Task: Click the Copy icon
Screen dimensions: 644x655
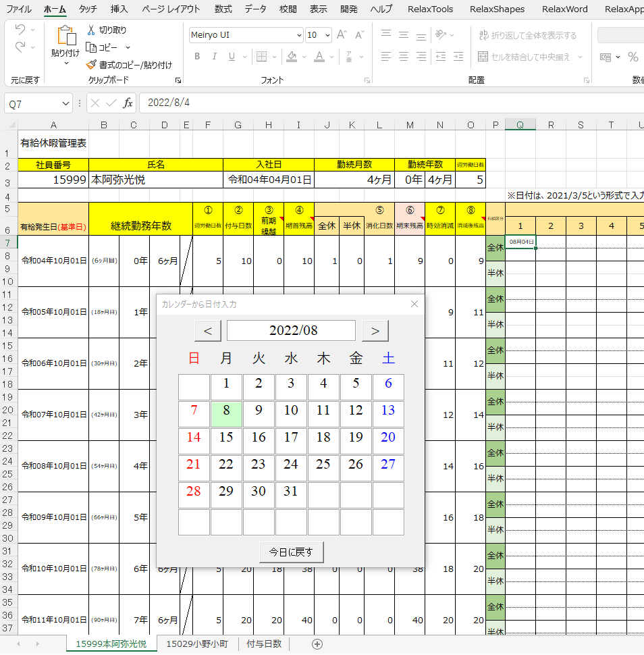Action: click(91, 48)
